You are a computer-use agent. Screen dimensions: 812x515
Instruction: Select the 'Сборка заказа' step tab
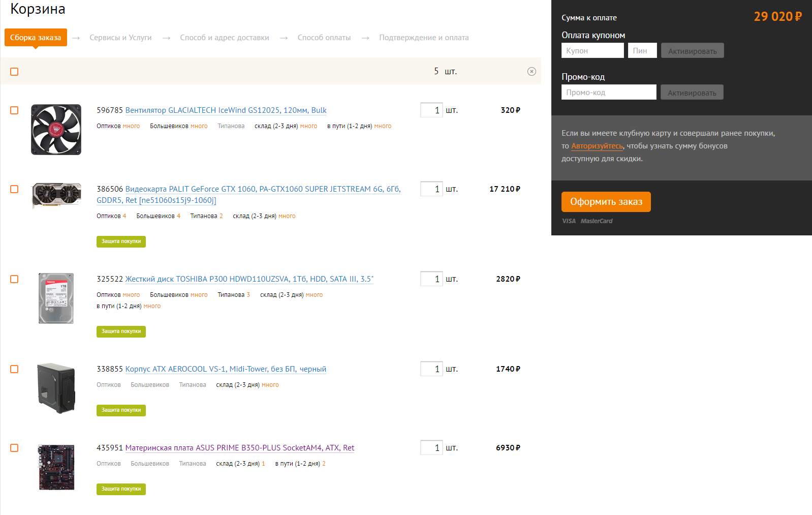click(x=36, y=38)
